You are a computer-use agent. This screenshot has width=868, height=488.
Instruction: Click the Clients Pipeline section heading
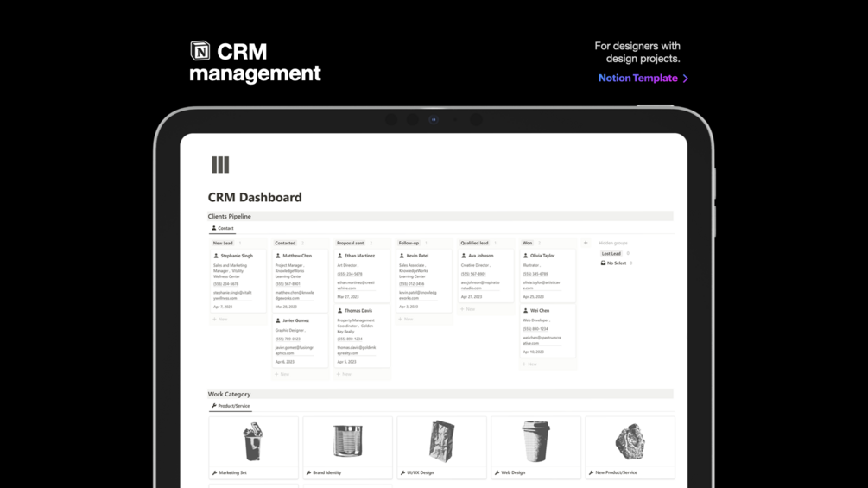229,216
